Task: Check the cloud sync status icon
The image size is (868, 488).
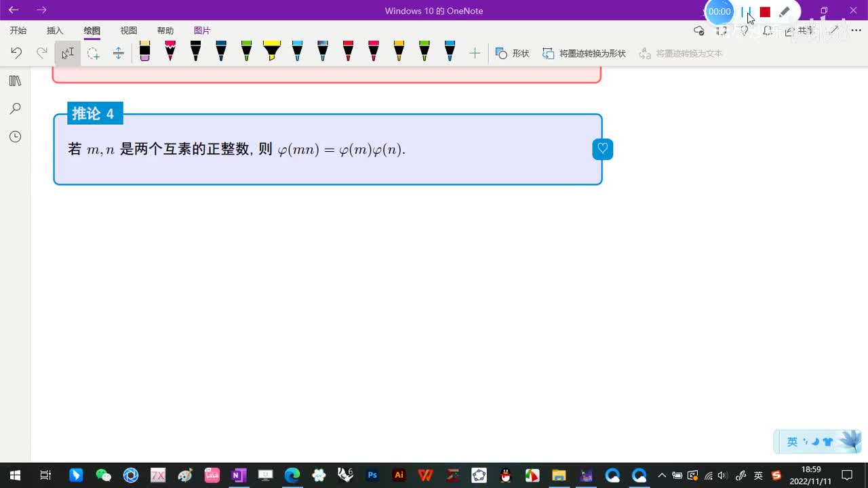Action: 699,30
